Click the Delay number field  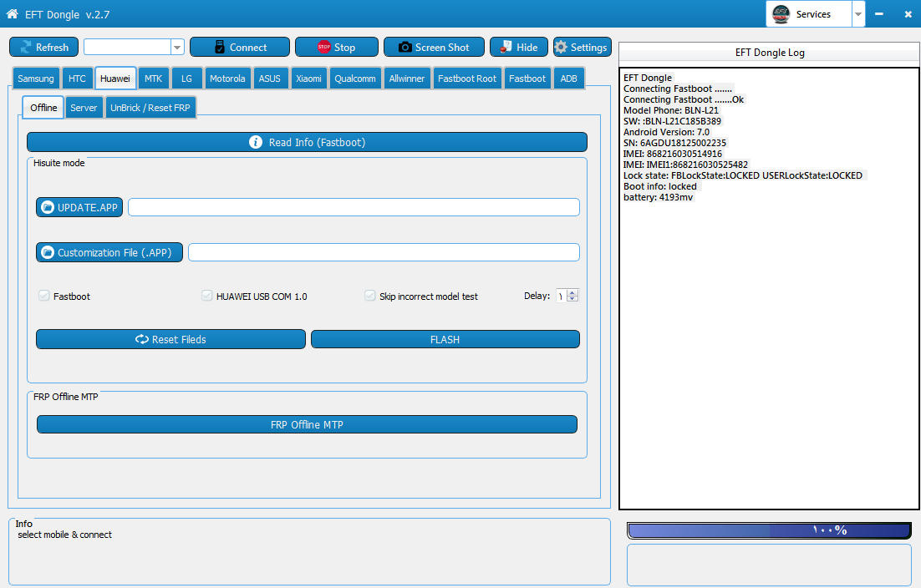point(562,296)
